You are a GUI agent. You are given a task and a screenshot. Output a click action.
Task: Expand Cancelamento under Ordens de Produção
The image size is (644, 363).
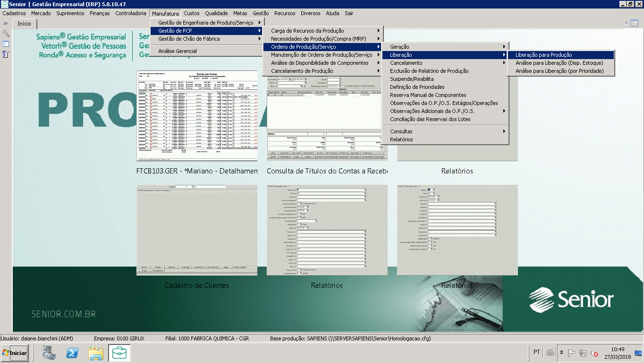(x=445, y=63)
